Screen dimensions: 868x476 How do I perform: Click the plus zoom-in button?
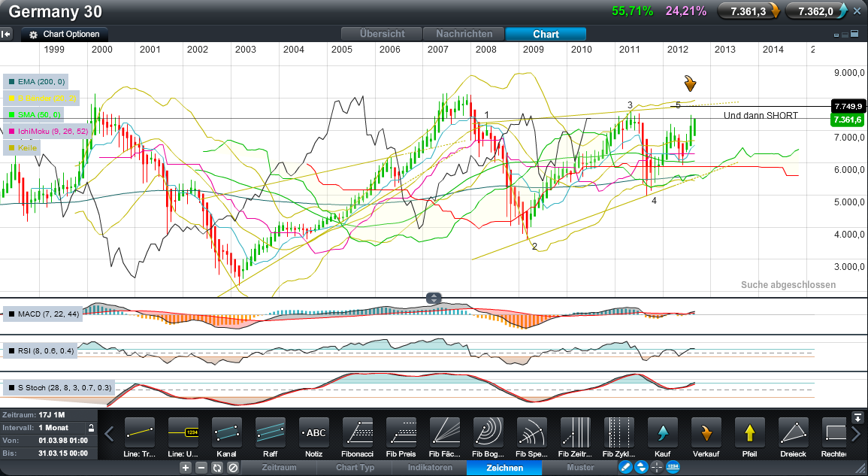(186, 468)
